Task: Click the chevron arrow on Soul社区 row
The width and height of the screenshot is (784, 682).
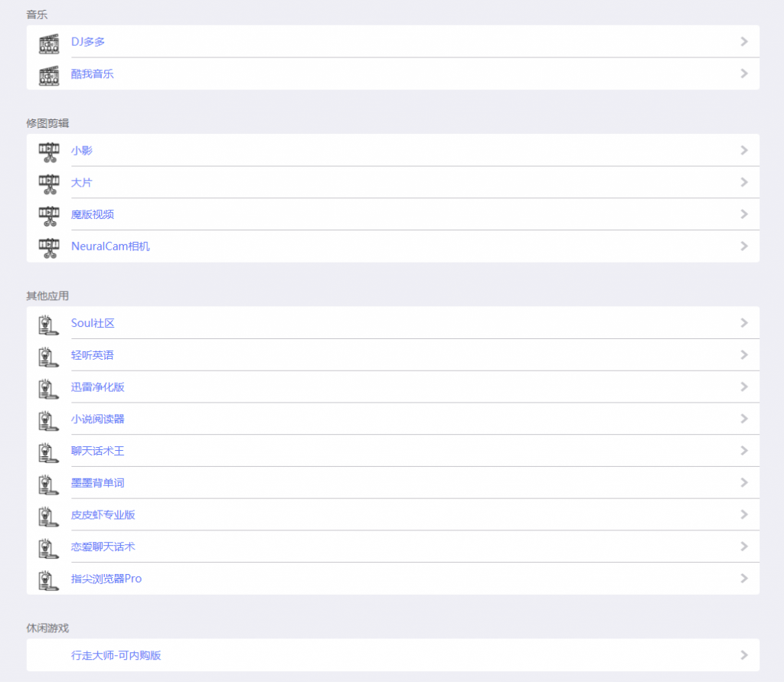Action: pyautogui.click(x=744, y=323)
